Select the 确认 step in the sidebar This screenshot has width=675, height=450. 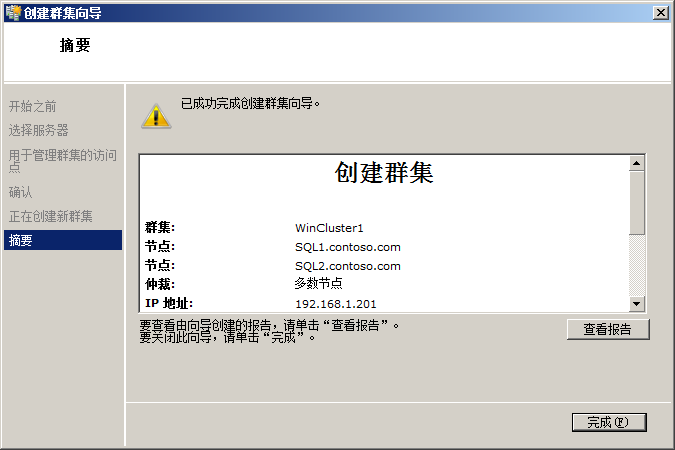pos(21,192)
